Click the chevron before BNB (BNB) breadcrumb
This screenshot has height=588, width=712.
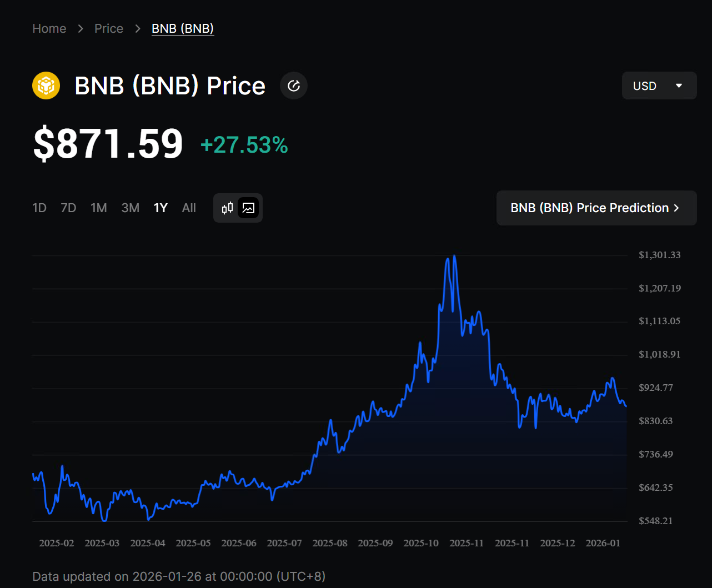pyautogui.click(x=138, y=28)
